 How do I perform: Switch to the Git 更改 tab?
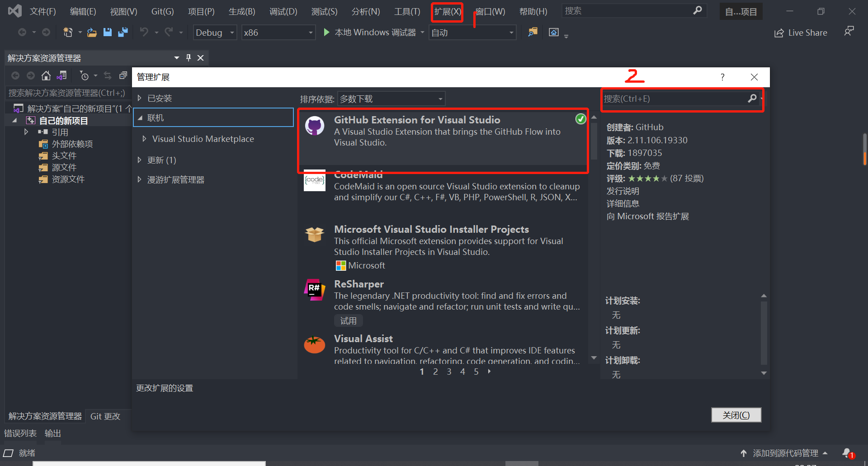(105, 416)
